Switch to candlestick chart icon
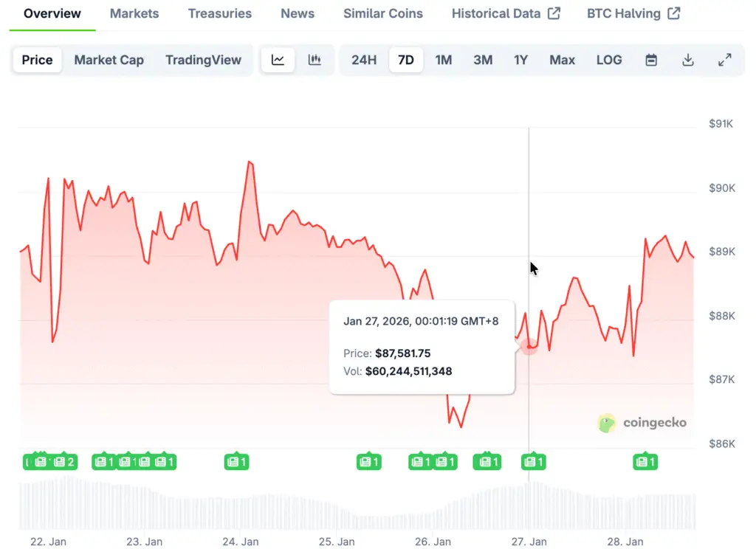The image size is (756, 549). click(x=315, y=60)
